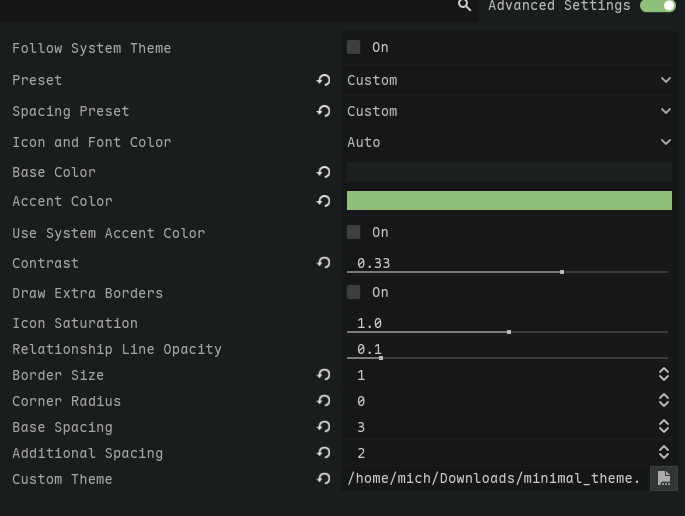
Task: Click the Border Size stepper arrows
Action: 664,374
